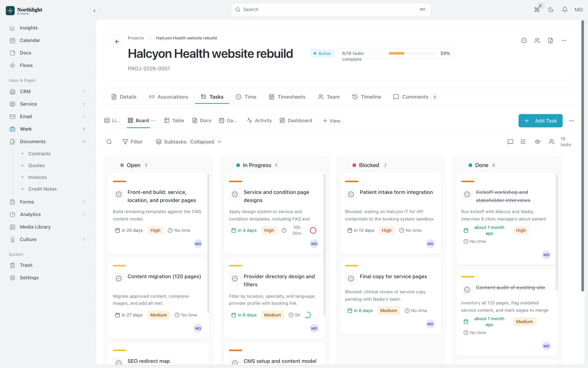The height and width of the screenshot is (368, 588).
Task: Open project members icon in header
Action: tap(537, 40)
